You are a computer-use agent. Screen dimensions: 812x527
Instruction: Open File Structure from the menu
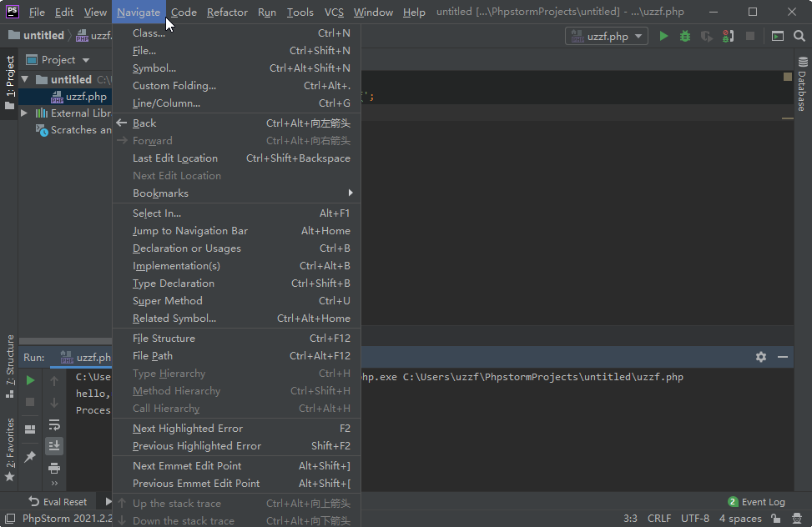point(237,339)
